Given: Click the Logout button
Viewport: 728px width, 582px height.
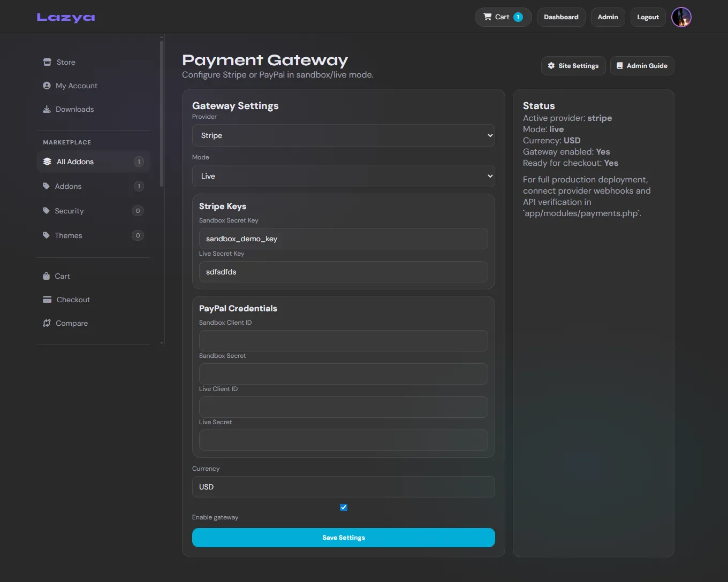Looking at the screenshot, I should [648, 17].
